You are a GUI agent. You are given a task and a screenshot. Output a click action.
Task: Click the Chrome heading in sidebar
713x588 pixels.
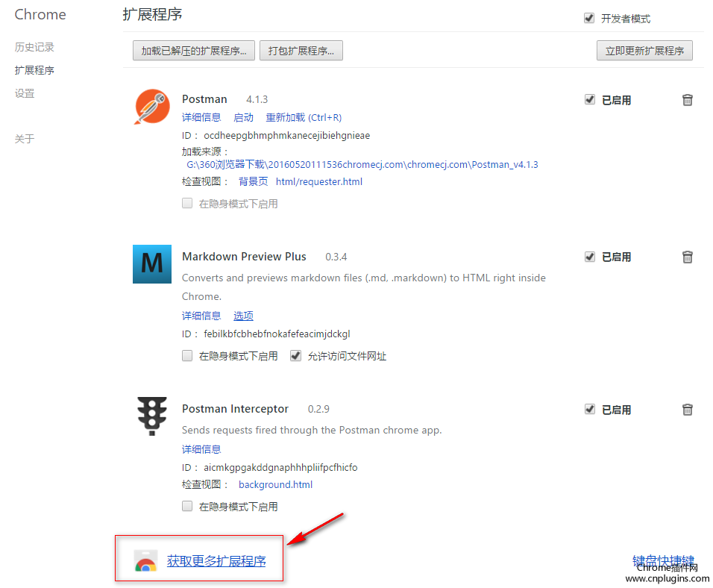tap(40, 15)
